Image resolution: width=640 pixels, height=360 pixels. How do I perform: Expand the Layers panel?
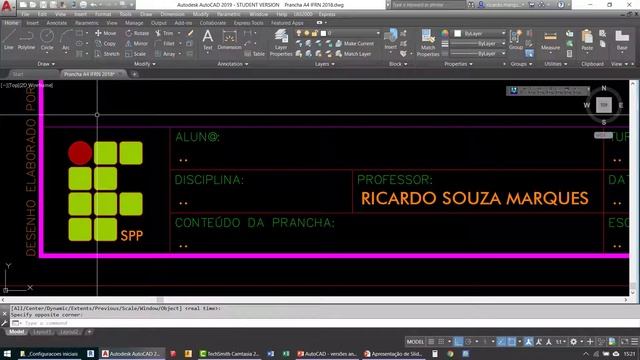tap(324, 64)
